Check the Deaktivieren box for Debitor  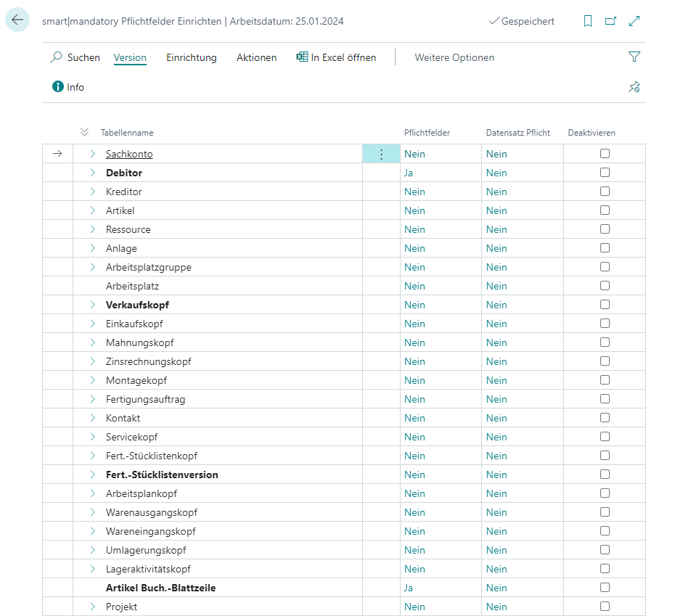[x=605, y=172]
